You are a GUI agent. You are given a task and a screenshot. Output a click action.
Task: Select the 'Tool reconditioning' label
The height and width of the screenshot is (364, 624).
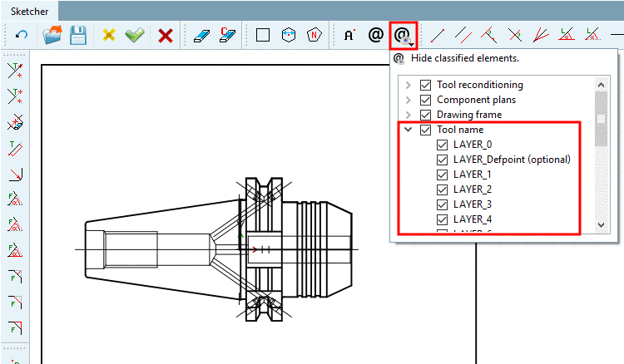click(480, 85)
